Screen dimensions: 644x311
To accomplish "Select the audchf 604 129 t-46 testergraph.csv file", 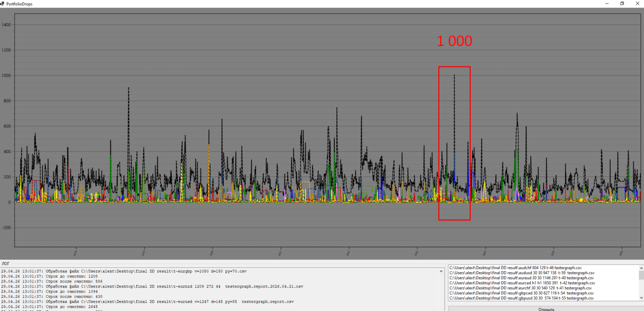I will click(515, 268).
